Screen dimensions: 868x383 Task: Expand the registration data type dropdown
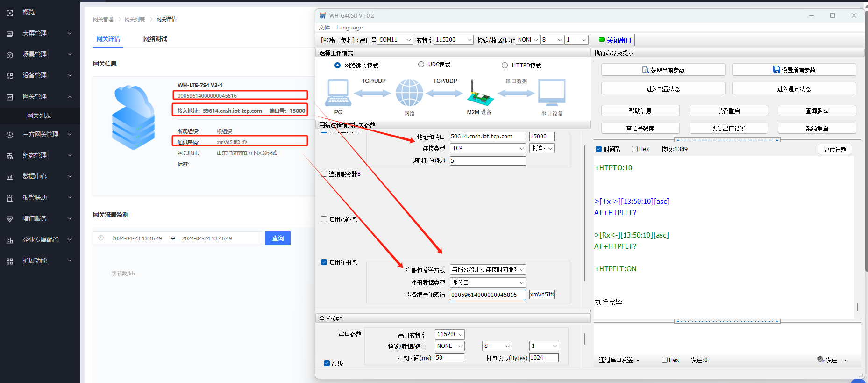click(488, 282)
